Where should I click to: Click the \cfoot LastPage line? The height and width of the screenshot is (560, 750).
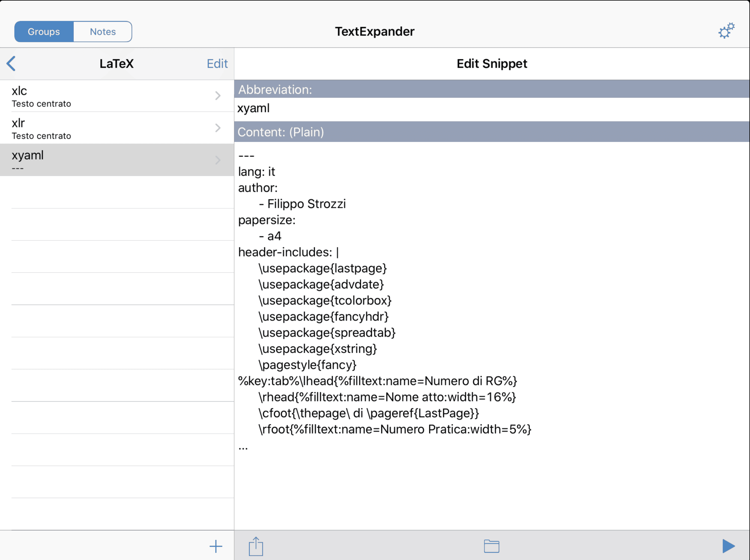coord(369,413)
